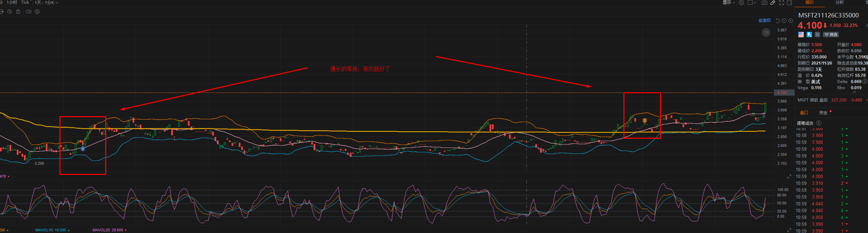868x233 pixels.
Task: Select the 10:59 3.980 trade row
Action: pyautogui.click(x=832, y=142)
